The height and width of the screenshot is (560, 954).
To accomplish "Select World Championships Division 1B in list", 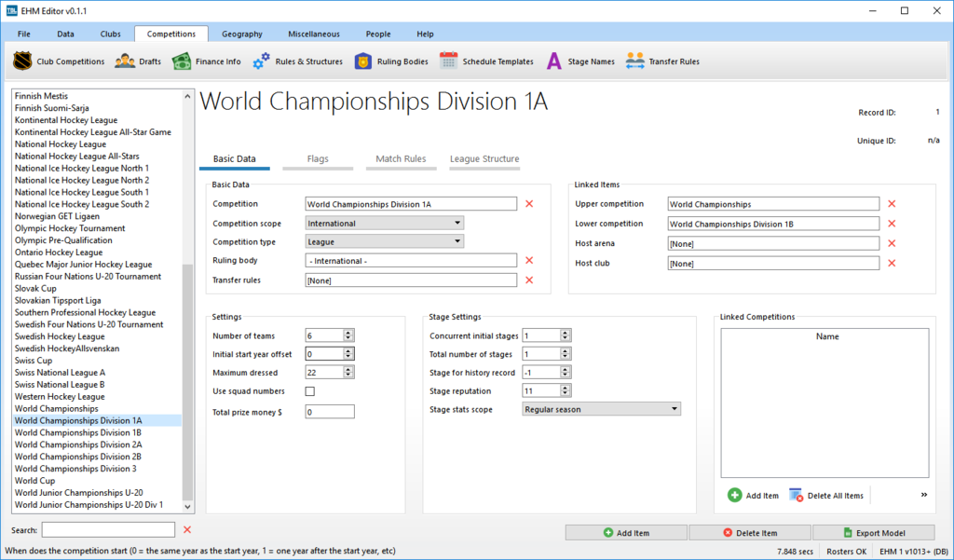I will click(x=97, y=432).
